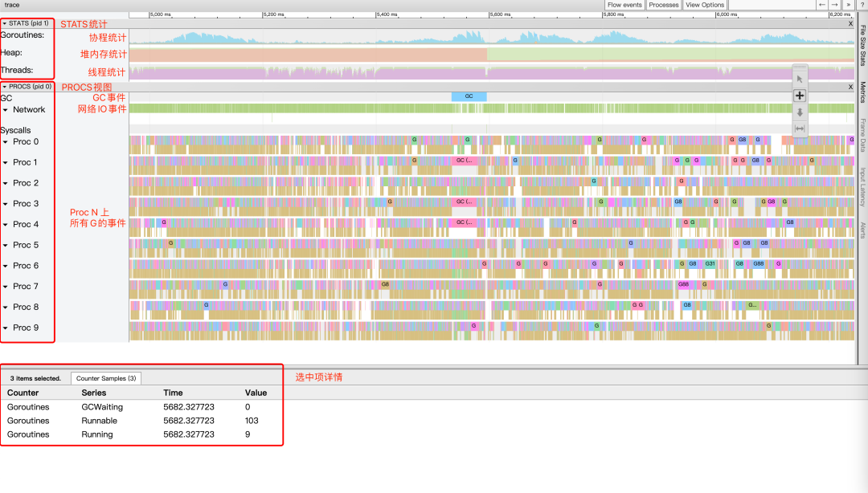The height and width of the screenshot is (493, 868).
Task: Select the pink GC slice on Proc 4
Action: click(x=464, y=222)
